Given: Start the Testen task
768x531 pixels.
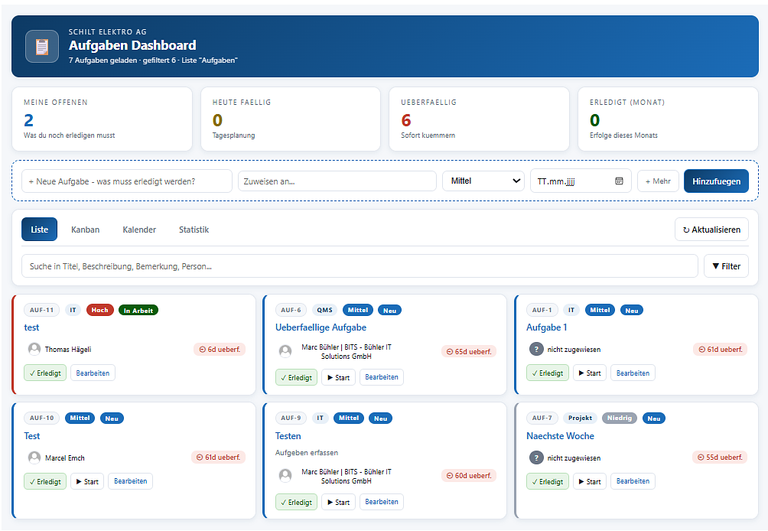Looking at the screenshot, I should 338,502.
